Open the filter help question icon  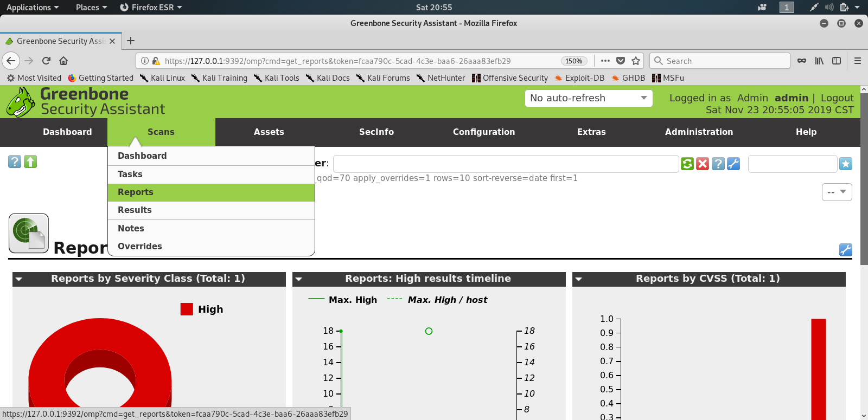(718, 164)
